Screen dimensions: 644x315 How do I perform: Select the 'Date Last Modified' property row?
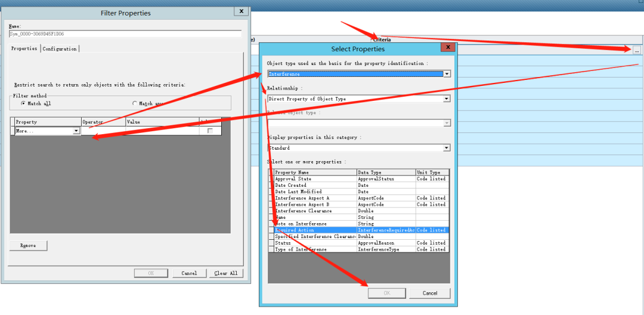pos(359,192)
